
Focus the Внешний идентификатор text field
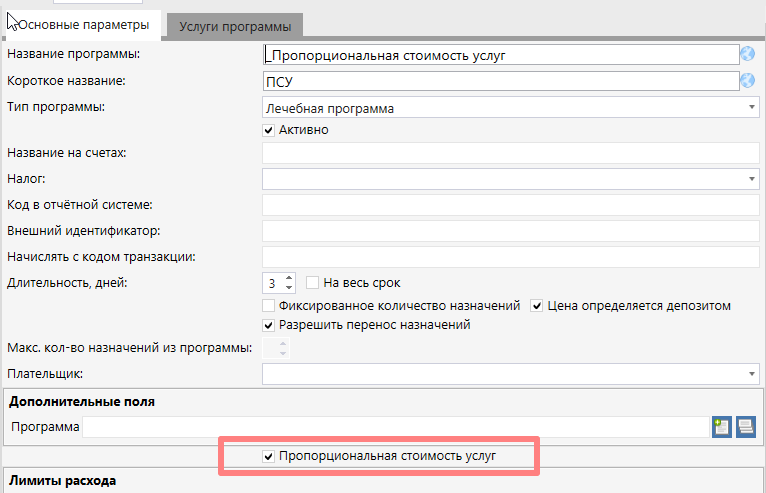[x=510, y=231]
